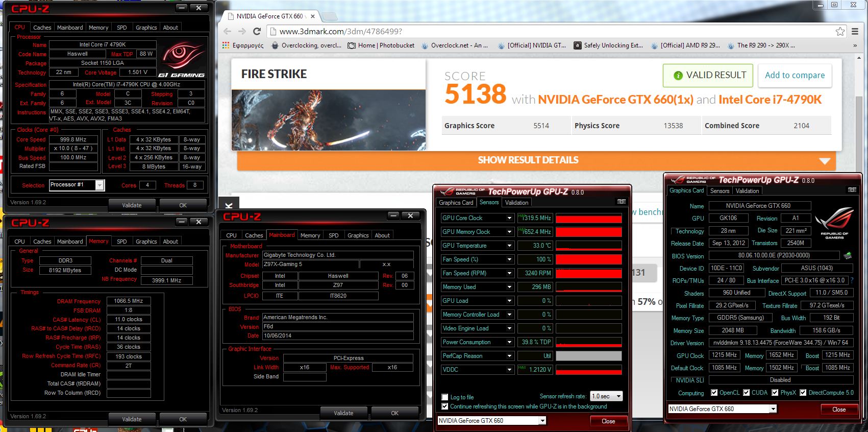Image resolution: width=868 pixels, height=432 pixels.
Task: Click the 5138 score number
Action: (476, 94)
